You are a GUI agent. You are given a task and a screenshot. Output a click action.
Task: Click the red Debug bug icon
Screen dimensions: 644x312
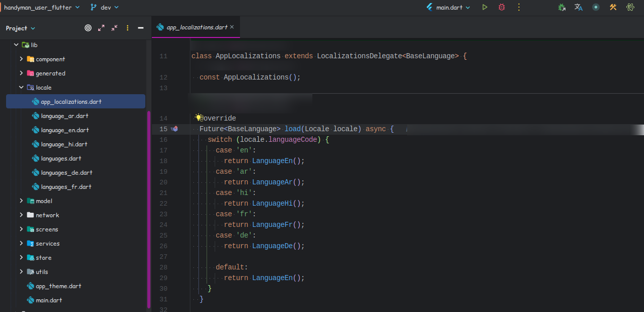[x=502, y=7]
